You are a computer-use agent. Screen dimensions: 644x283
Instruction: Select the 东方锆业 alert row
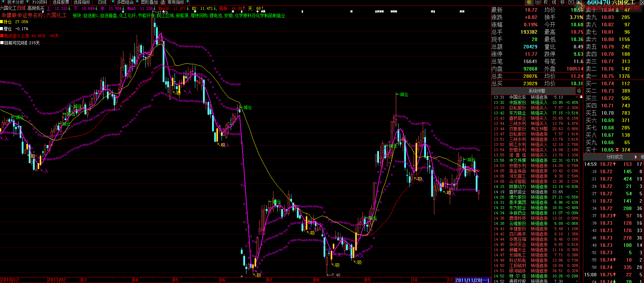pos(536,113)
